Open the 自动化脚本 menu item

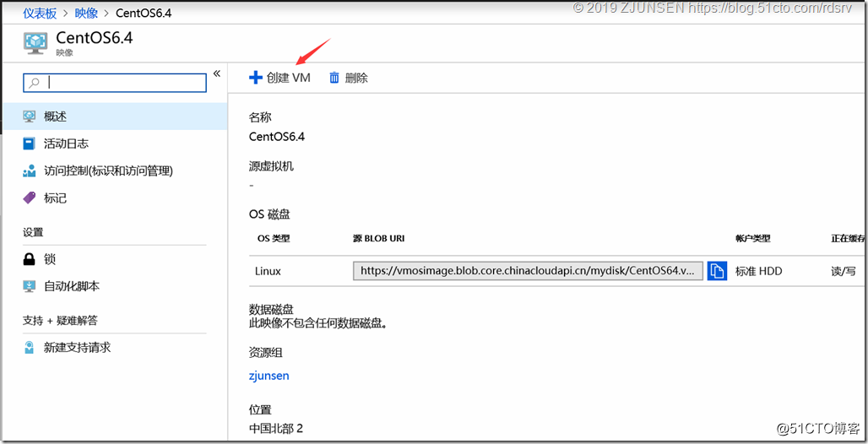pos(113,286)
